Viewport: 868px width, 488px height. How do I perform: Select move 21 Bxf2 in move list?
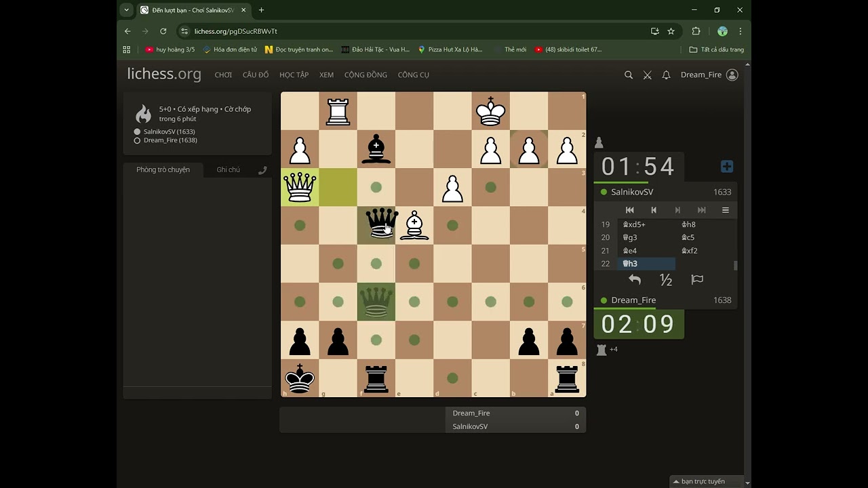point(705,251)
